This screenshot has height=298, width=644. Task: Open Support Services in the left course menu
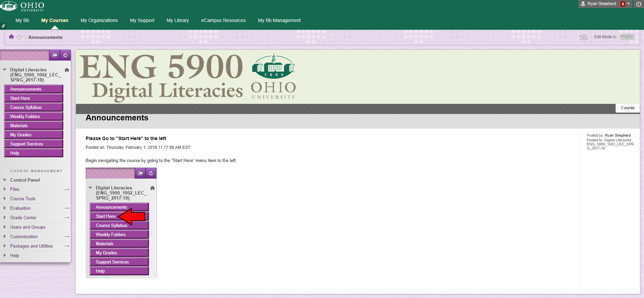coord(34,144)
